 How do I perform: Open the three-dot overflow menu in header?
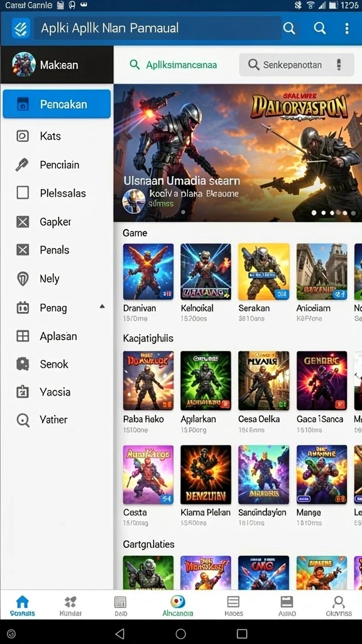pyautogui.click(x=347, y=28)
